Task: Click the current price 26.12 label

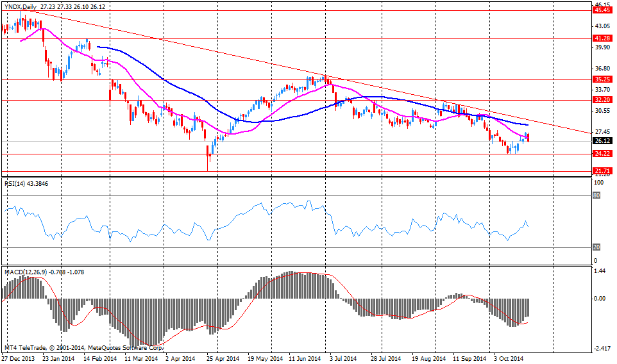Action: click(601, 141)
